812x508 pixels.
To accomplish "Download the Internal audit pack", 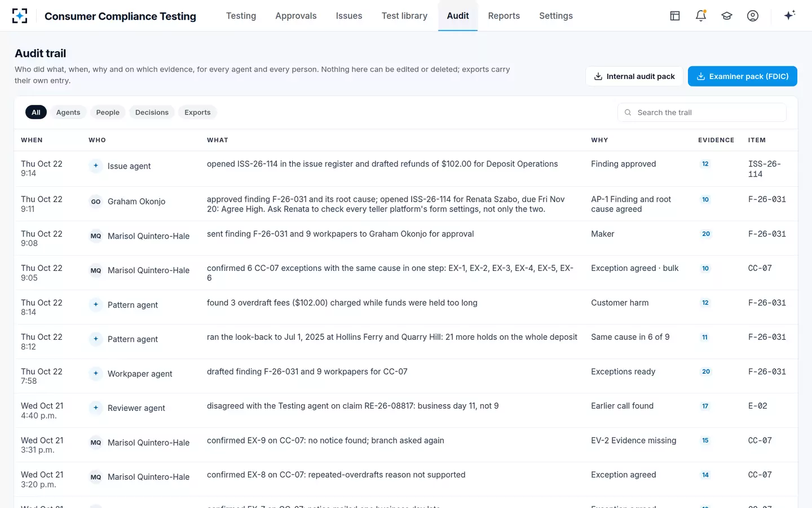I will point(634,76).
